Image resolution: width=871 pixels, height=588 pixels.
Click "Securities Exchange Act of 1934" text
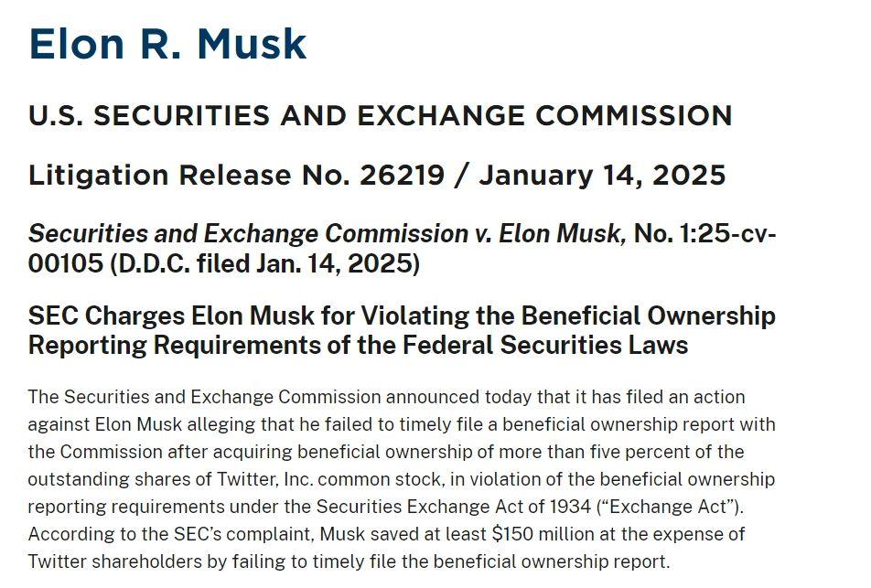[453, 507]
